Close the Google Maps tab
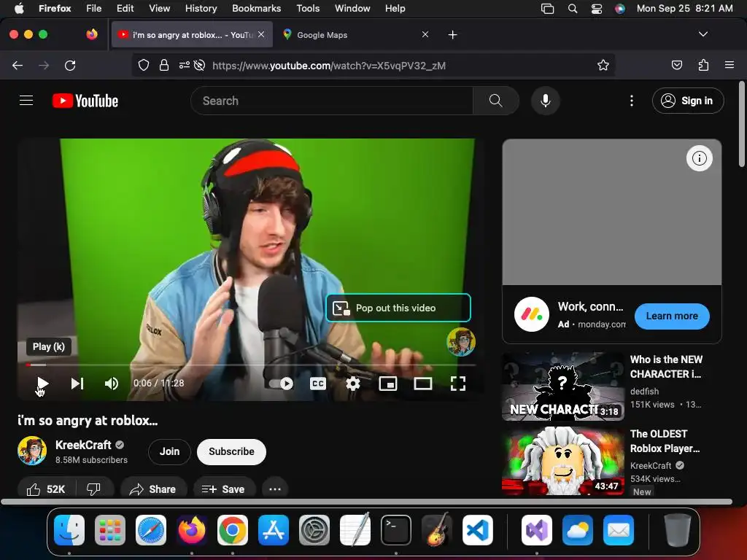The height and width of the screenshot is (560, 747). 425,34
